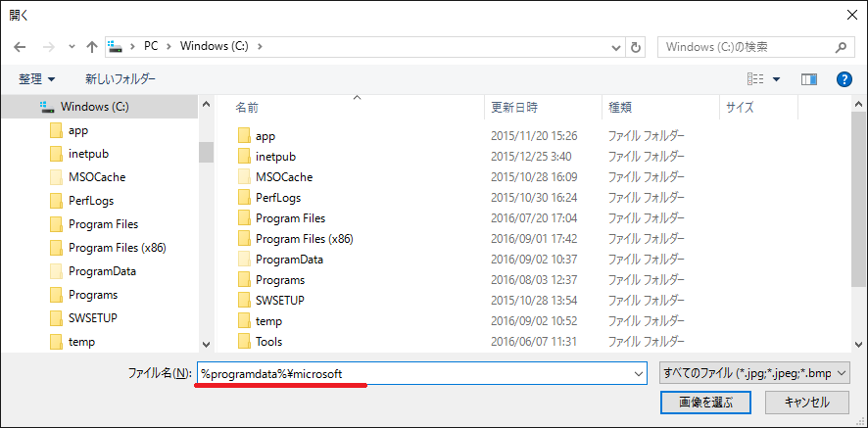The height and width of the screenshot is (428, 868).
Task: Open the view options dropdown arrow
Action: point(777,78)
